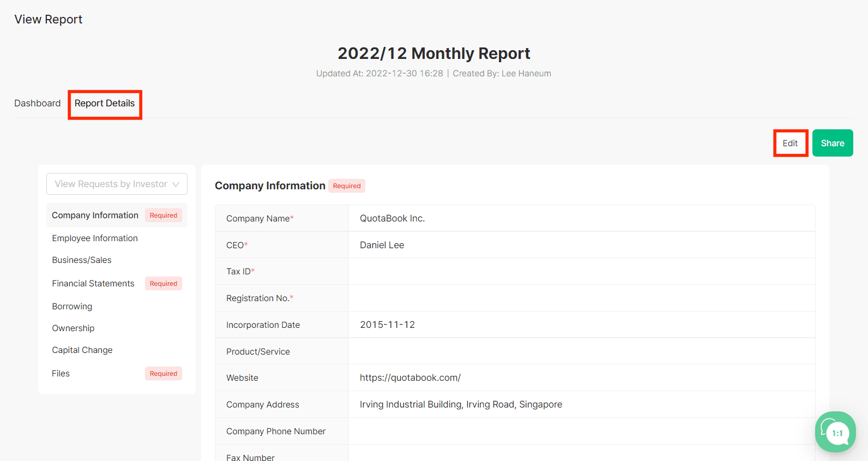This screenshot has width=868, height=461.
Task: Click the Daniel Lee CEO value
Action: [382, 245]
